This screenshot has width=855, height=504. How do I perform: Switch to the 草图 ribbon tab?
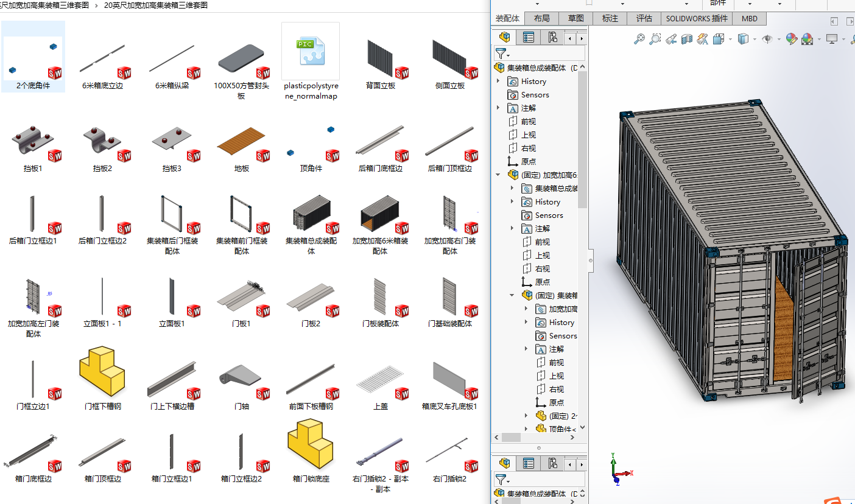tap(575, 18)
